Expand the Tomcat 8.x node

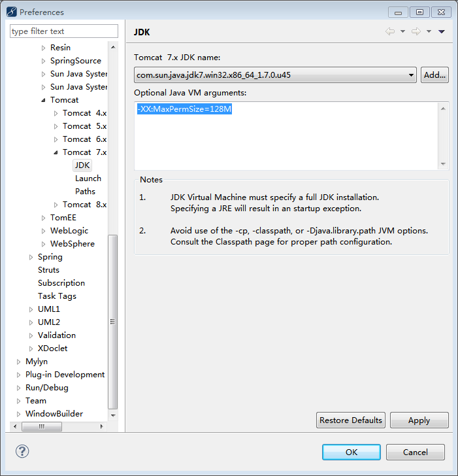(56, 205)
